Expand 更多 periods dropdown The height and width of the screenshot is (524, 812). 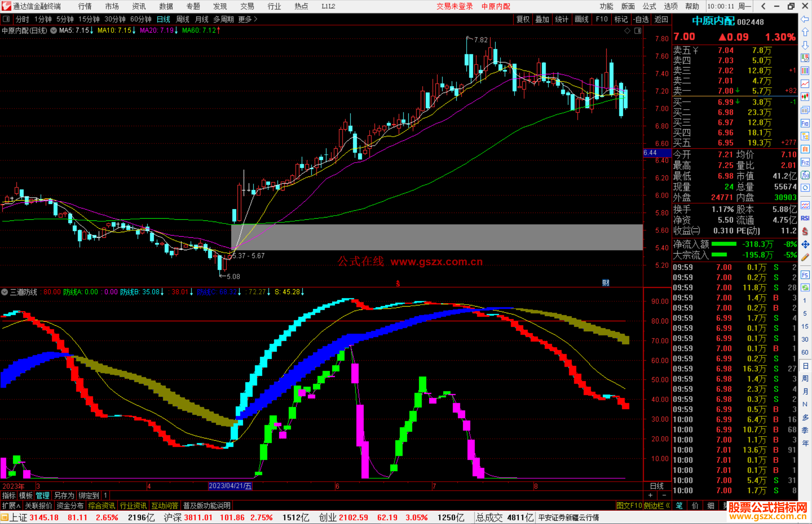click(x=247, y=19)
